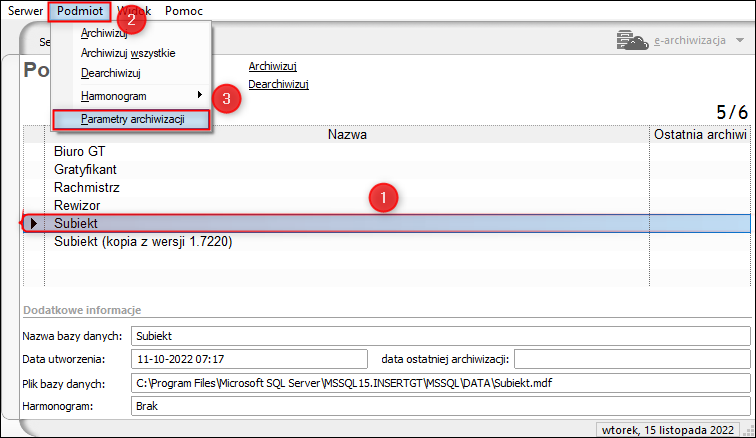The image size is (756, 438).
Task: Select Subiekt (kopia z wersji 1.7220) row
Action: [387, 241]
